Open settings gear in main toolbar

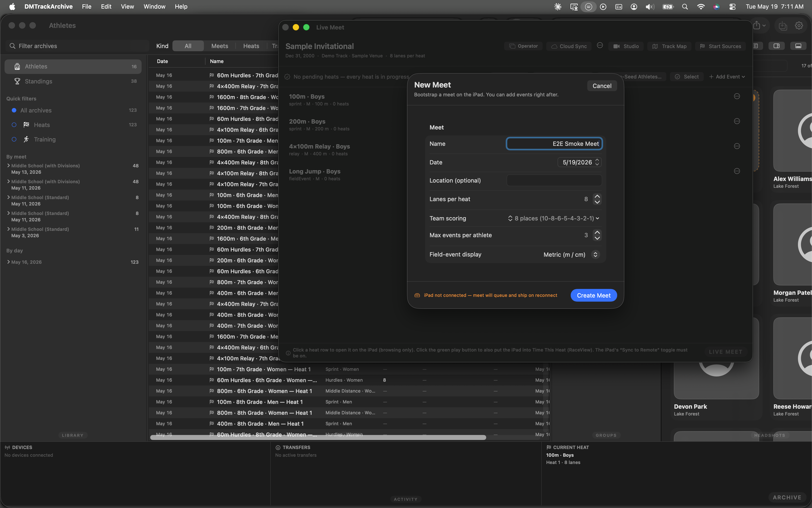tap(799, 26)
